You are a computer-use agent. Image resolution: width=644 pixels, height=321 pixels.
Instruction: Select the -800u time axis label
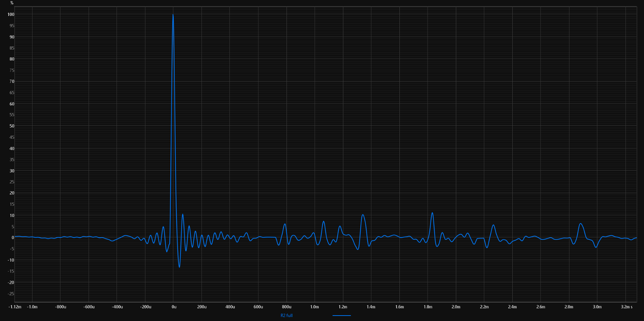click(60, 307)
